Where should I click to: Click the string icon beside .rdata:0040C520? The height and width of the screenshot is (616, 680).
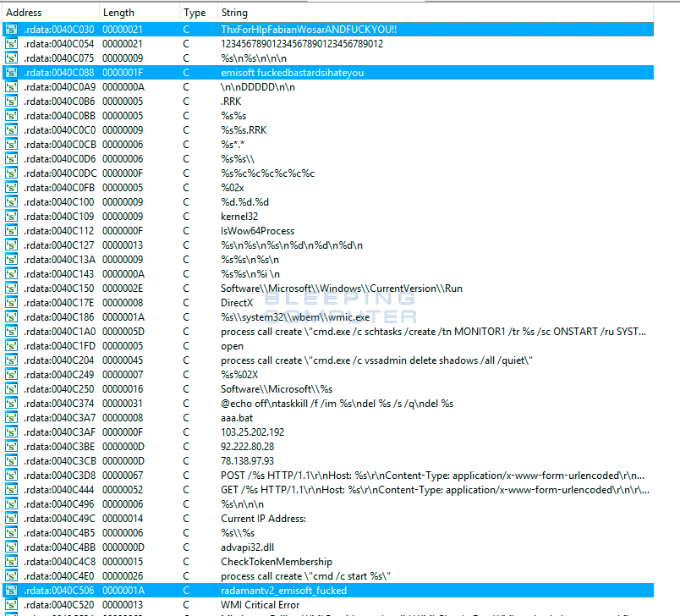(11, 605)
